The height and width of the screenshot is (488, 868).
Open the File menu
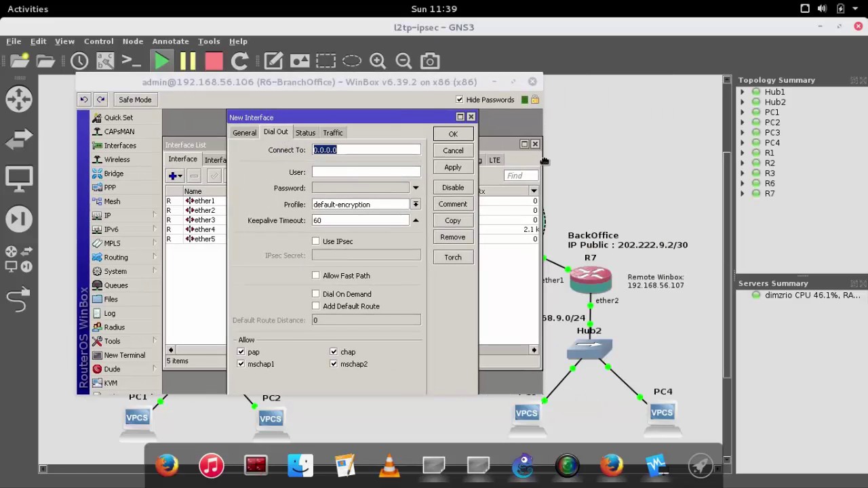pos(14,41)
